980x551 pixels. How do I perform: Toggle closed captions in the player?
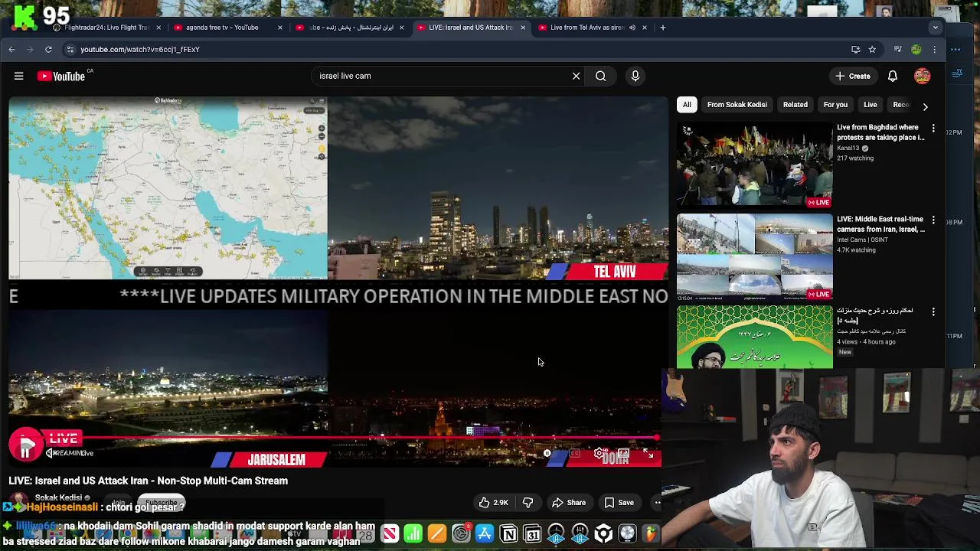[574, 454]
